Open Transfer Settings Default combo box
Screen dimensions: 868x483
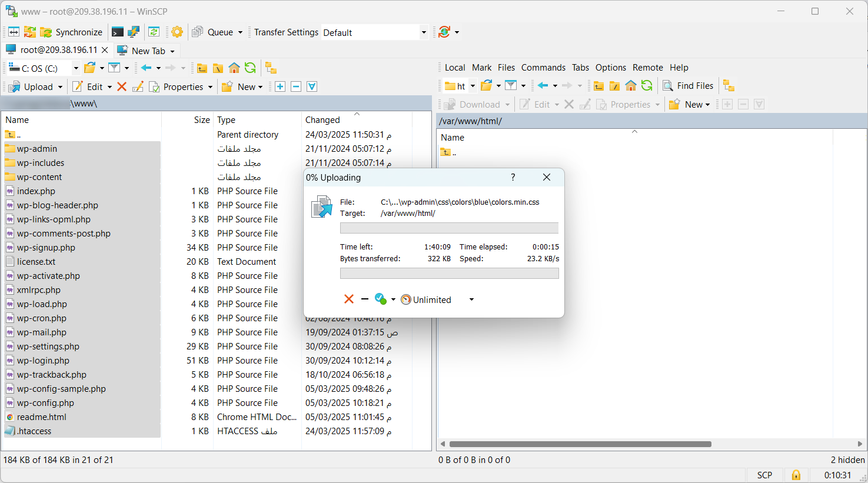[374, 32]
